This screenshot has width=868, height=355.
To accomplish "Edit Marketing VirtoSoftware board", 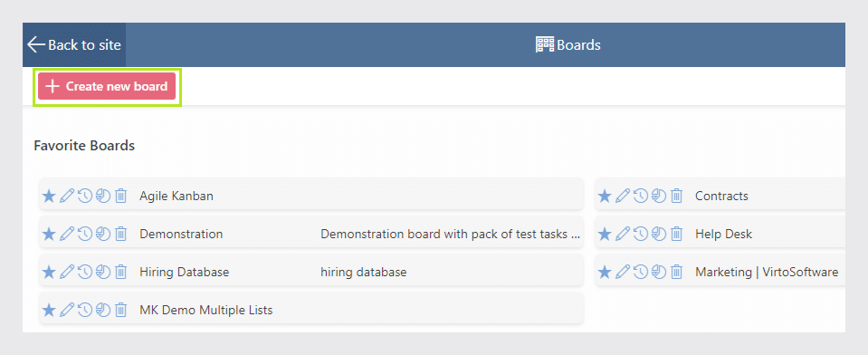I will click(x=623, y=272).
